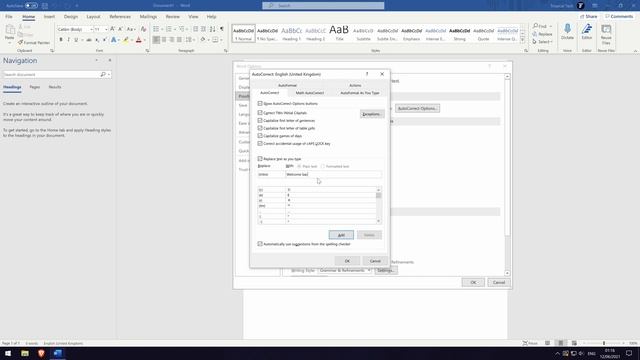640x360 pixels.
Task: Open Reuse Files tool
Action: tap(606, 34)
